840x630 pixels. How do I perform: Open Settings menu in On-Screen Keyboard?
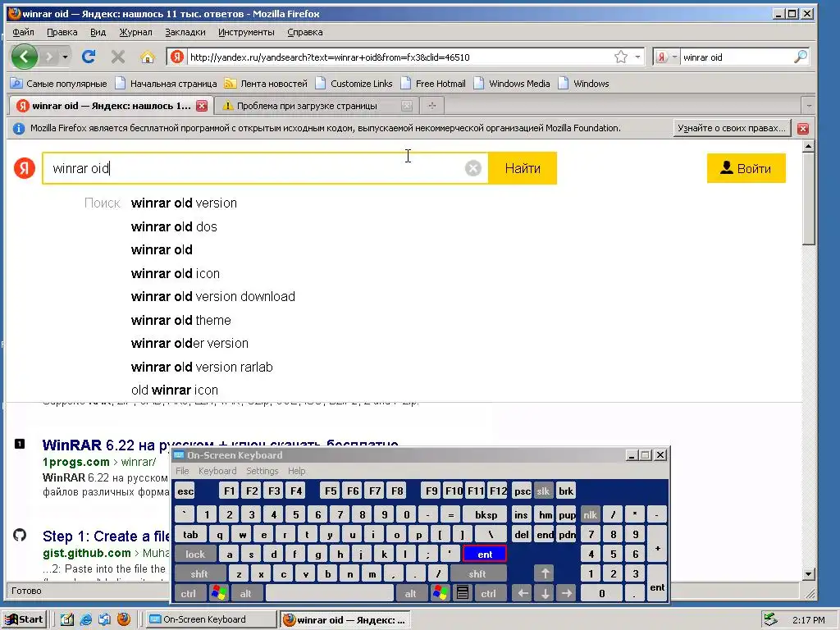click(262, 471)
